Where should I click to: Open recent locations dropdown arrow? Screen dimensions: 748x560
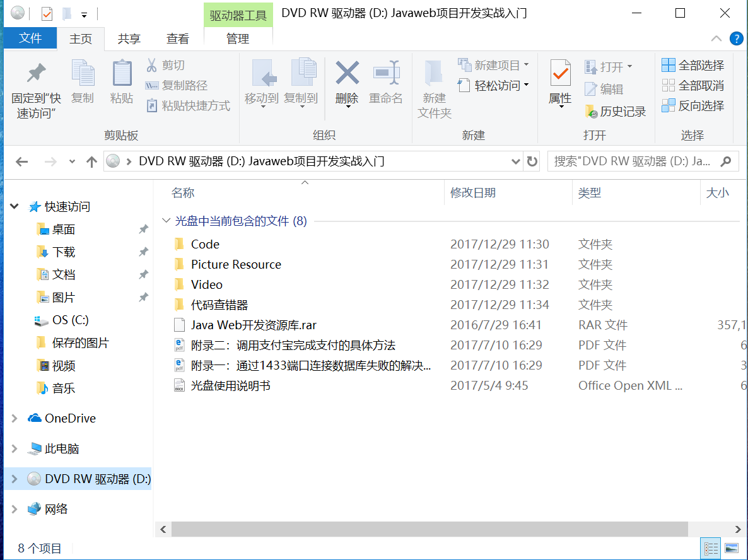point(72,161)
